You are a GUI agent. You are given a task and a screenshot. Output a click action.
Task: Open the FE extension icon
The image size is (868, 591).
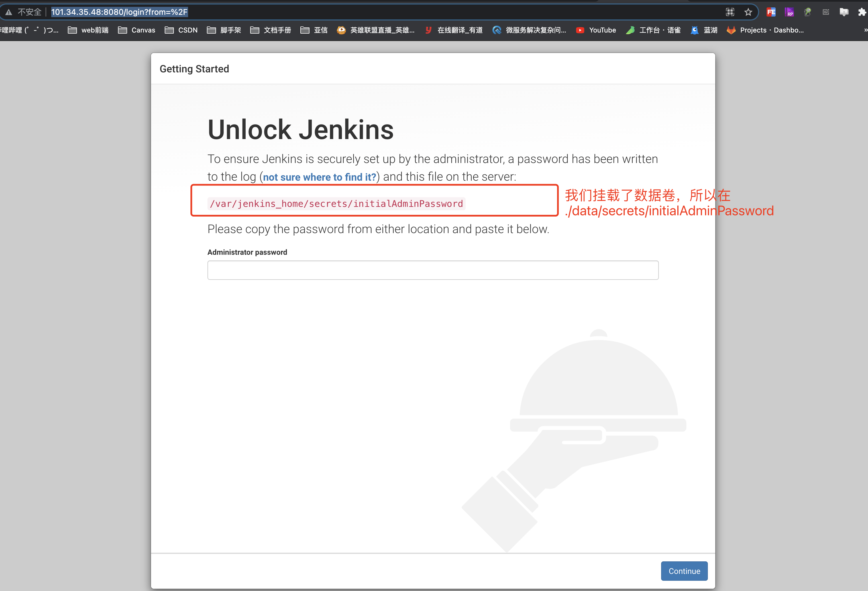pos(771,12)
